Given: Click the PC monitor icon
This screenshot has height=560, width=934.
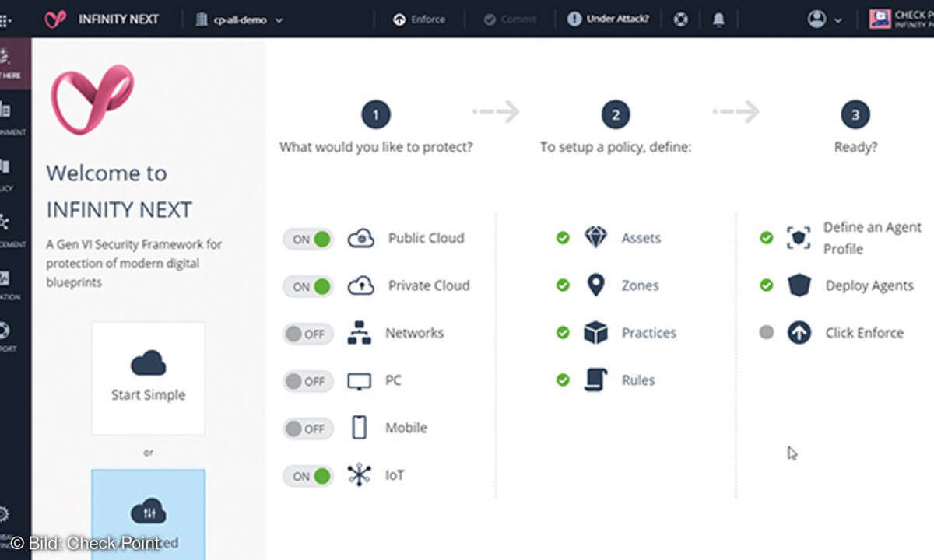Looking at the screenshot, I should pos(360,381).
